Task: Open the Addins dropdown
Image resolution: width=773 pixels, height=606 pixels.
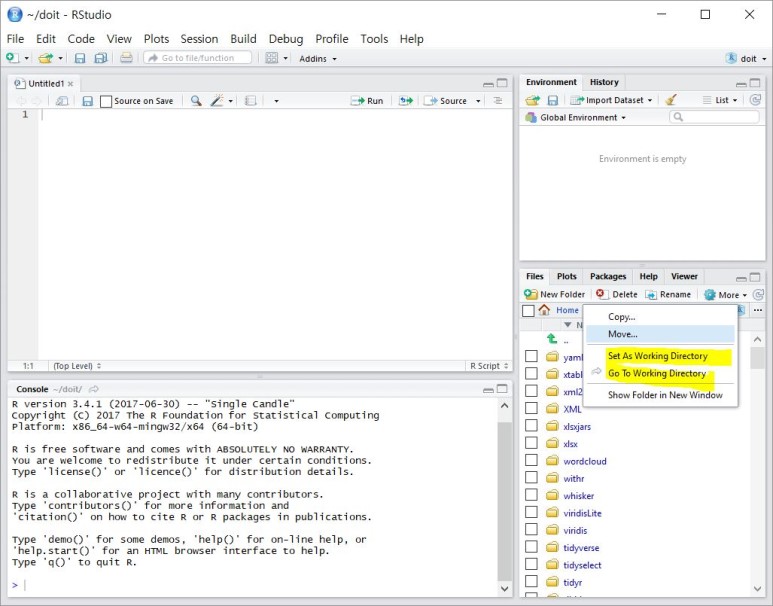Action: (x=318, y=59)
